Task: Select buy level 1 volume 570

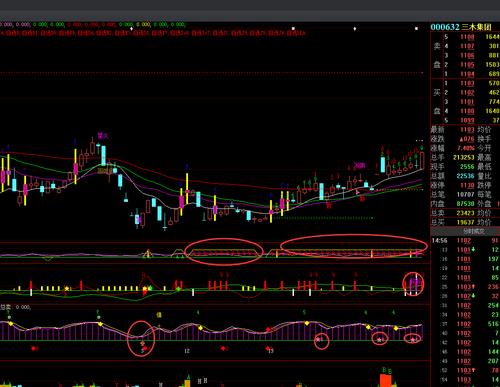Action: click(x=494, y=83)
